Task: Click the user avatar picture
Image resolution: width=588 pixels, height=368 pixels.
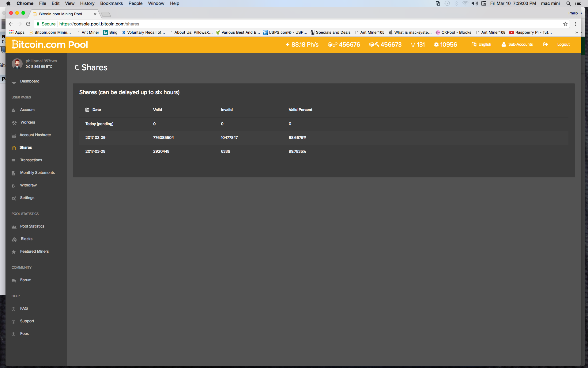Action: click(17, 63)
